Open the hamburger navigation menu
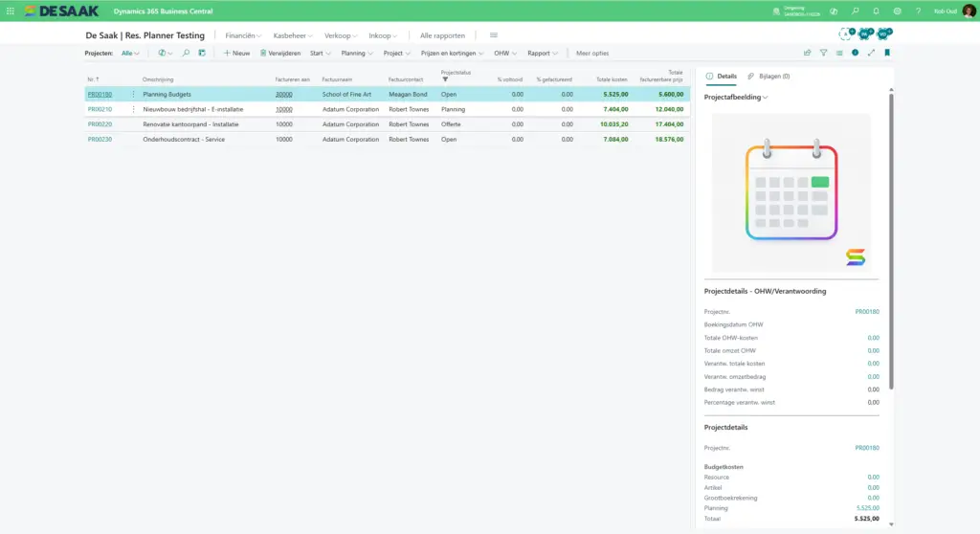This screenshot has height=534, width=980. (x=494, y=35)
